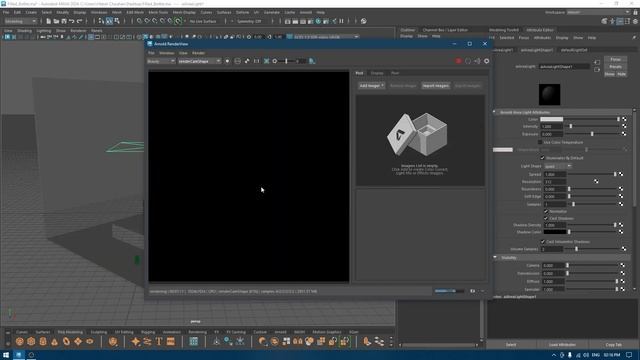Click the undo icon in Maya toolbar
The width and height of the screenshot is (640, 360).
(72, 21)
